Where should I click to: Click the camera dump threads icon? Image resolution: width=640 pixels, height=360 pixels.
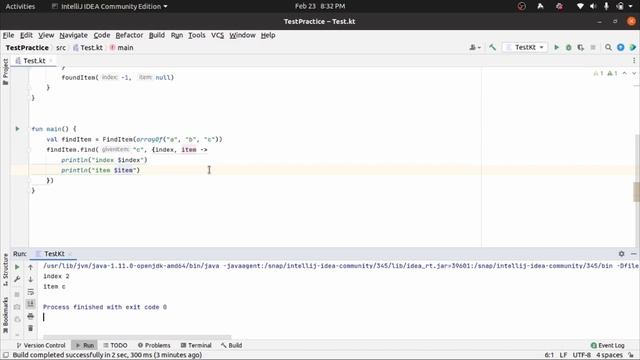click(x=17, y=307)
